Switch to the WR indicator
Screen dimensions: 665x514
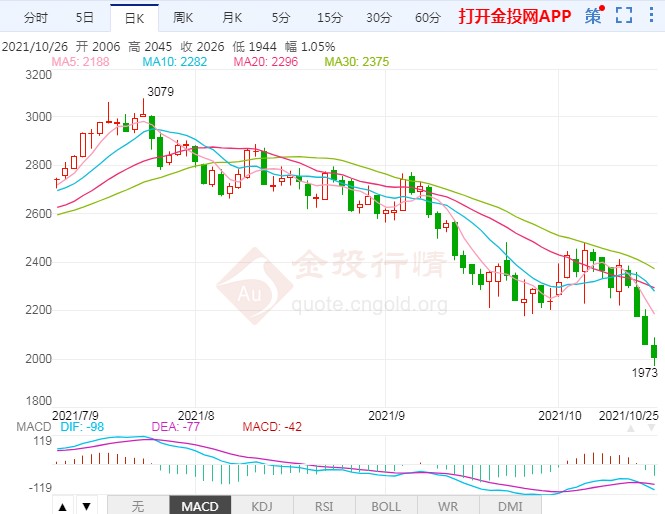[x=448, y=506]
